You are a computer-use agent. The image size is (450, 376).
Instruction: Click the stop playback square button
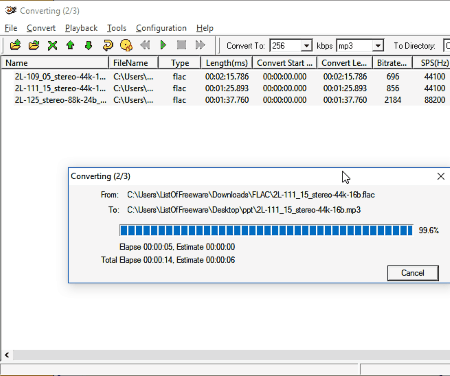(x=181, y=45)
